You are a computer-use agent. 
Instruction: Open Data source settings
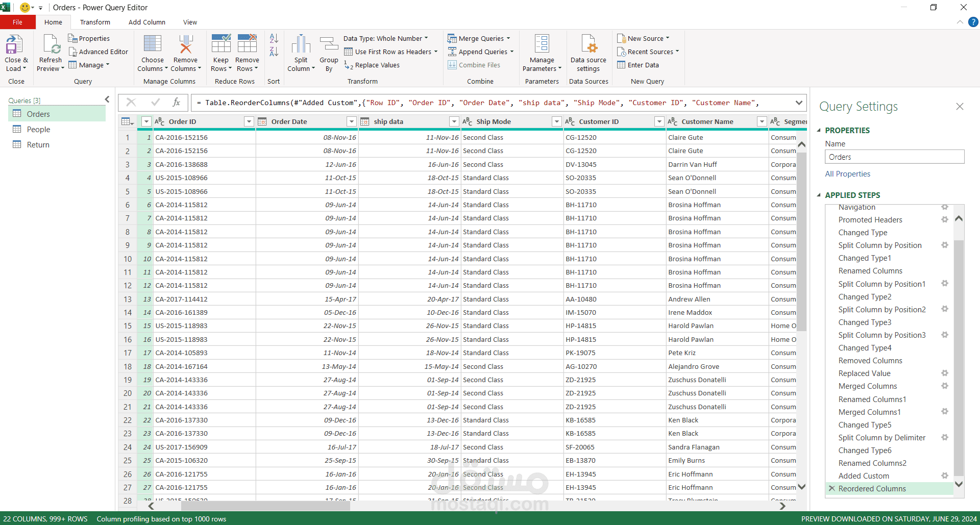589,54
